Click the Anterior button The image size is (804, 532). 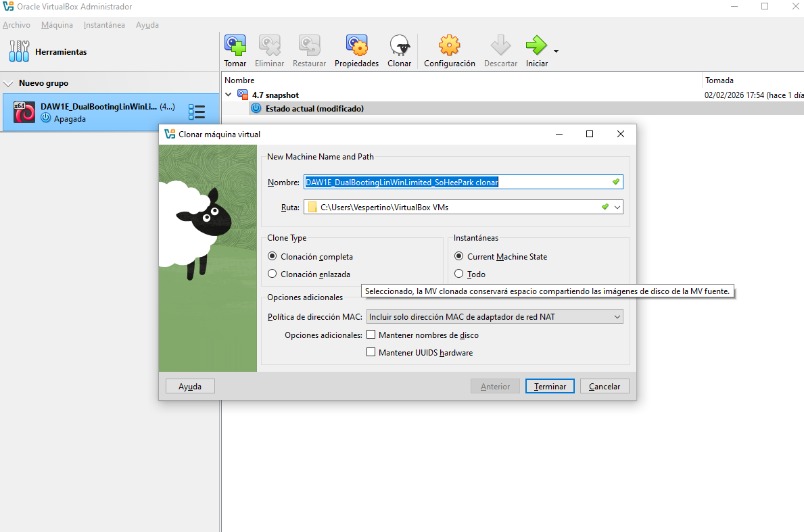[x=495, y=387]
